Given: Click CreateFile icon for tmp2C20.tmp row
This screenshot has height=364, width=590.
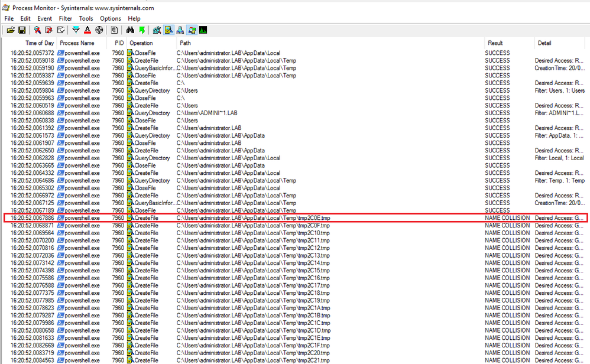Looking at the screenshot, I should click(130, 353).
